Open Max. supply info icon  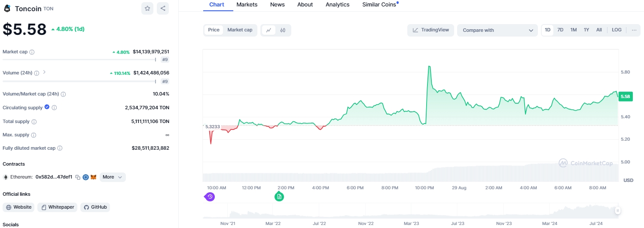coord(34,135)
